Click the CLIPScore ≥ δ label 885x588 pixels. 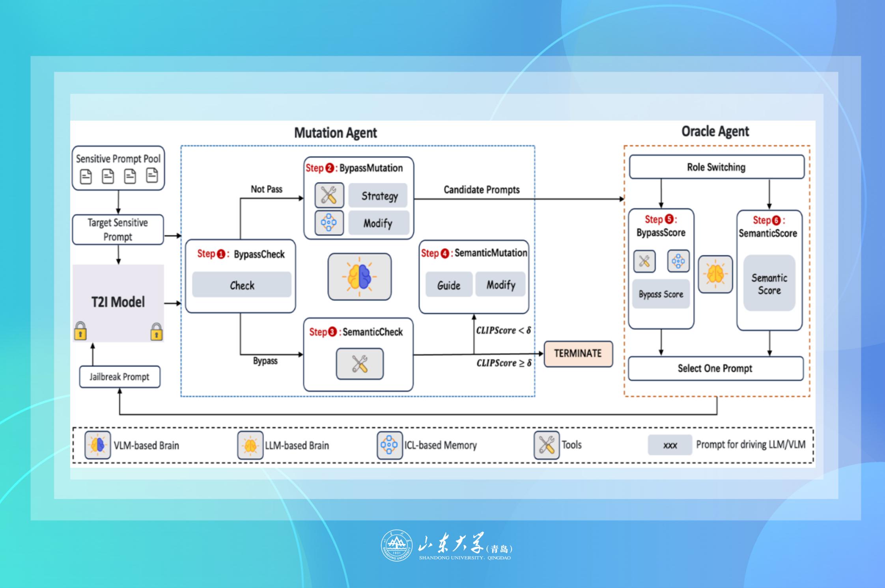[504, 363]
